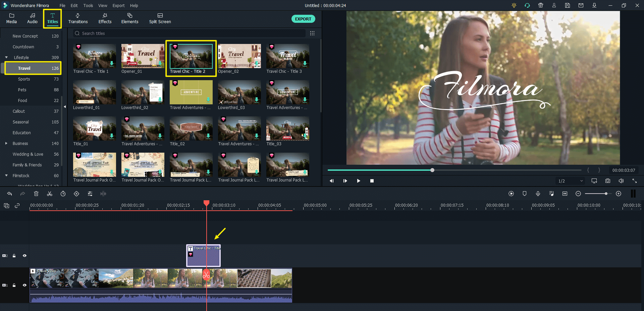Open the Effects tab

point(105,18)
